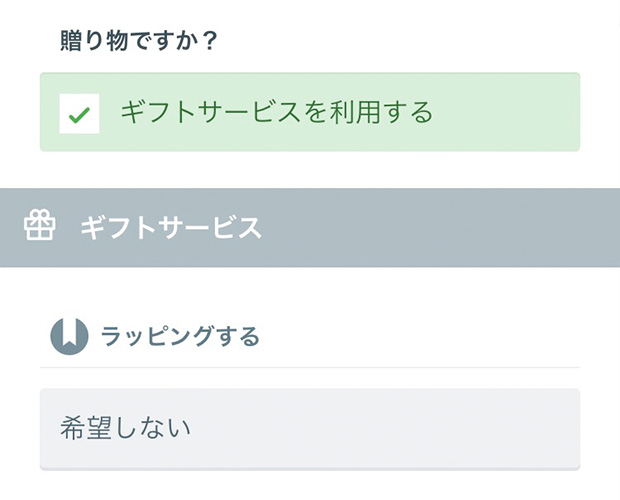Toggle gift service via the ギフトサービスを利用する label
Screen dimensions: 620x500
click(277, 113)
